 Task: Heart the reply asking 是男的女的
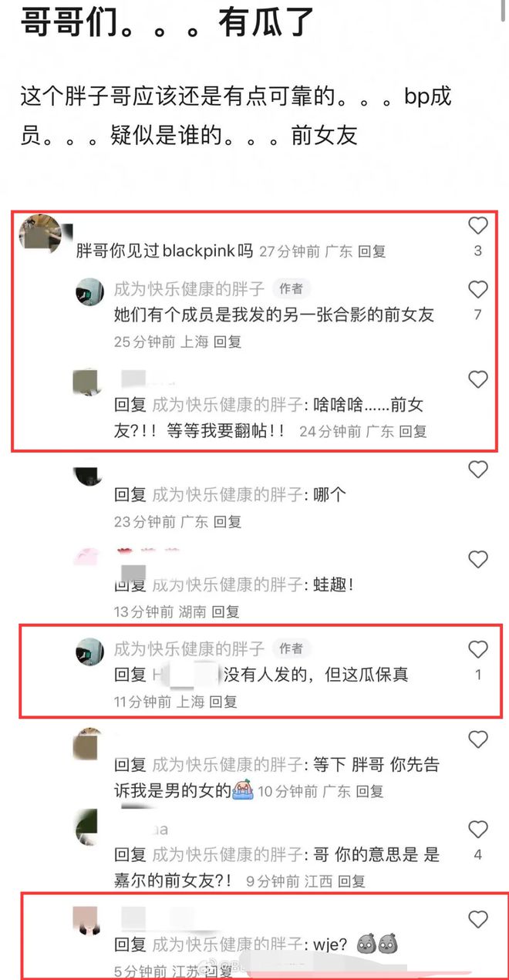[x=478, y=739]
